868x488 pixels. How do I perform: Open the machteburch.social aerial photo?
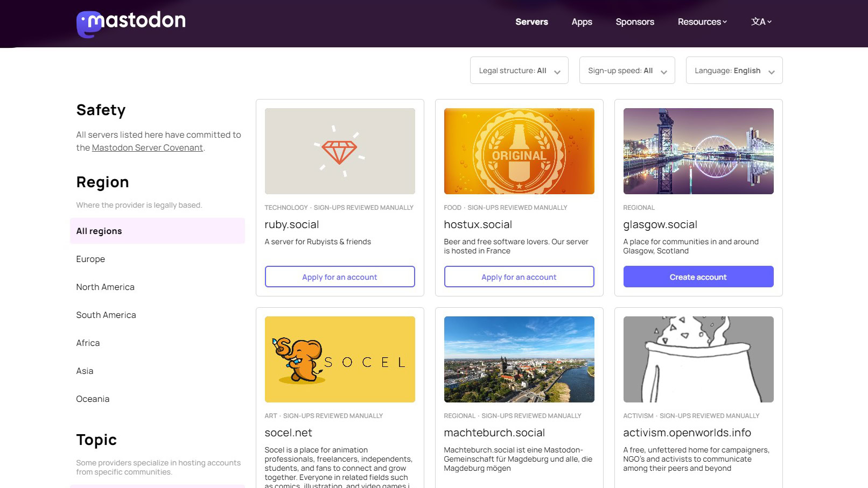click(x=519, y=359)
